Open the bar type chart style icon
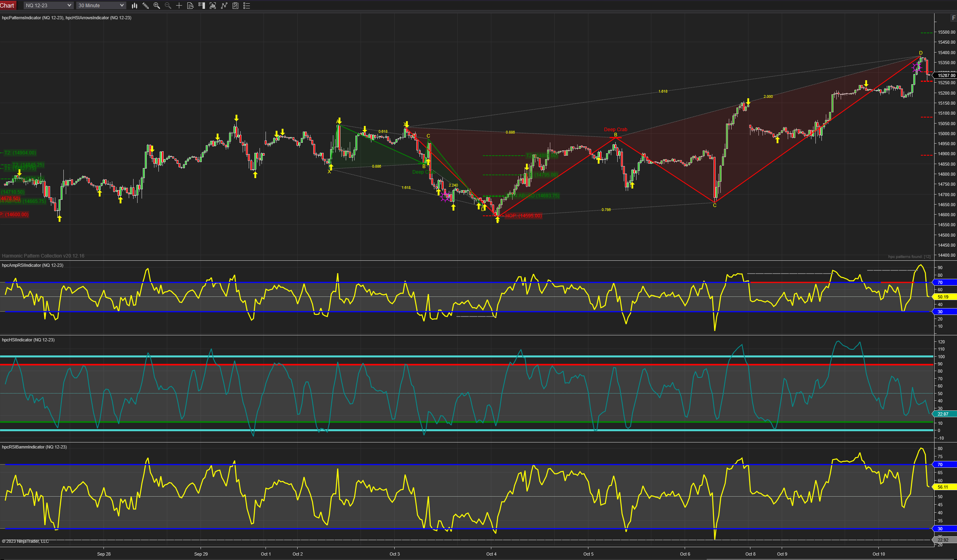The image size is (957, 560). 134,6
